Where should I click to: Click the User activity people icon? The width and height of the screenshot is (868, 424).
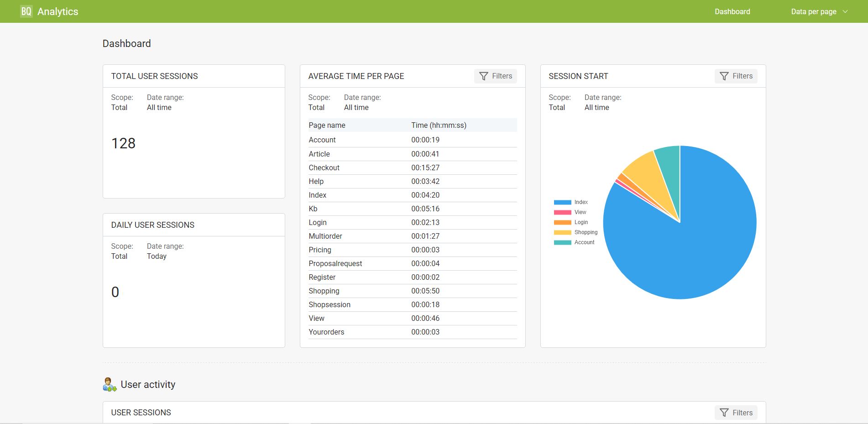pos(109,384)
